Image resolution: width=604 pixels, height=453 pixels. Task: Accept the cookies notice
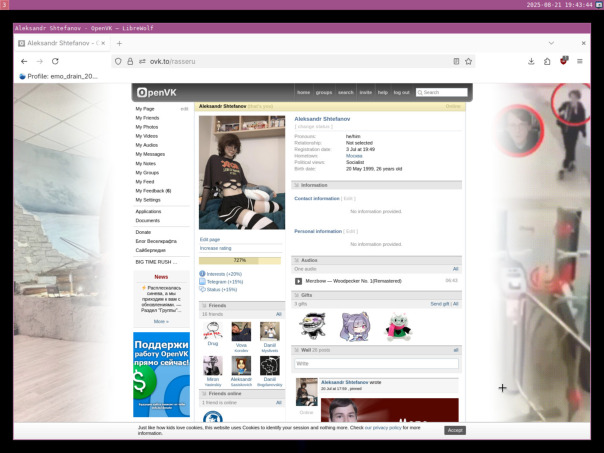point(455,430)
